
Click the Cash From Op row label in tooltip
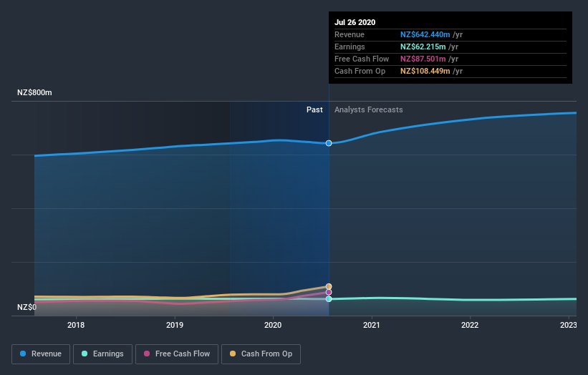[x=360, y=71]
